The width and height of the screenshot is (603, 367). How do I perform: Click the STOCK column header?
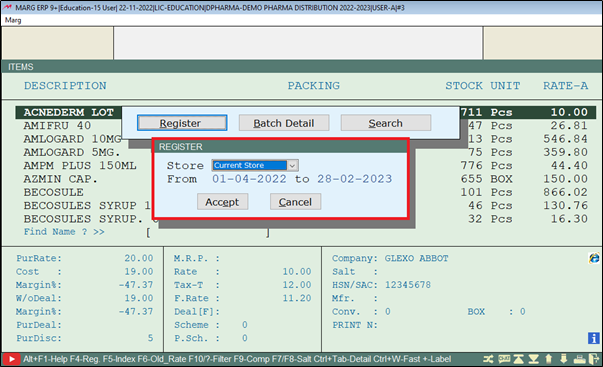(x=464, y=85)
